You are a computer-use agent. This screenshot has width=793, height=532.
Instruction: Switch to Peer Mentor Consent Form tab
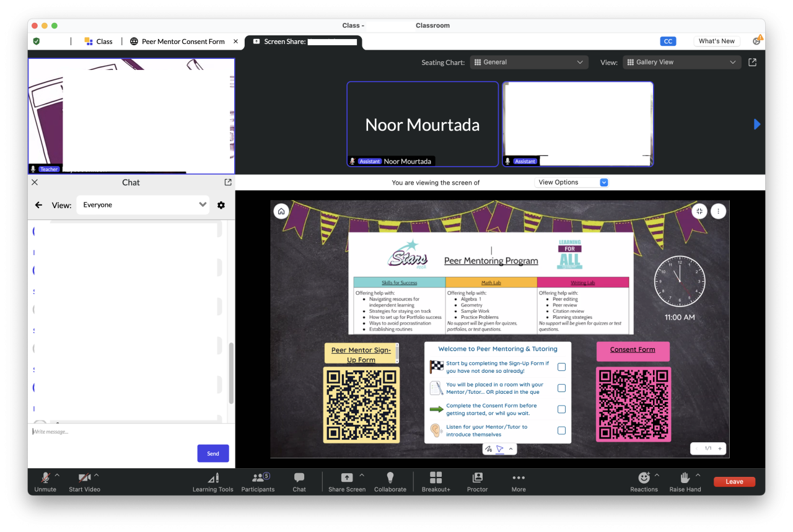(177, 41)
